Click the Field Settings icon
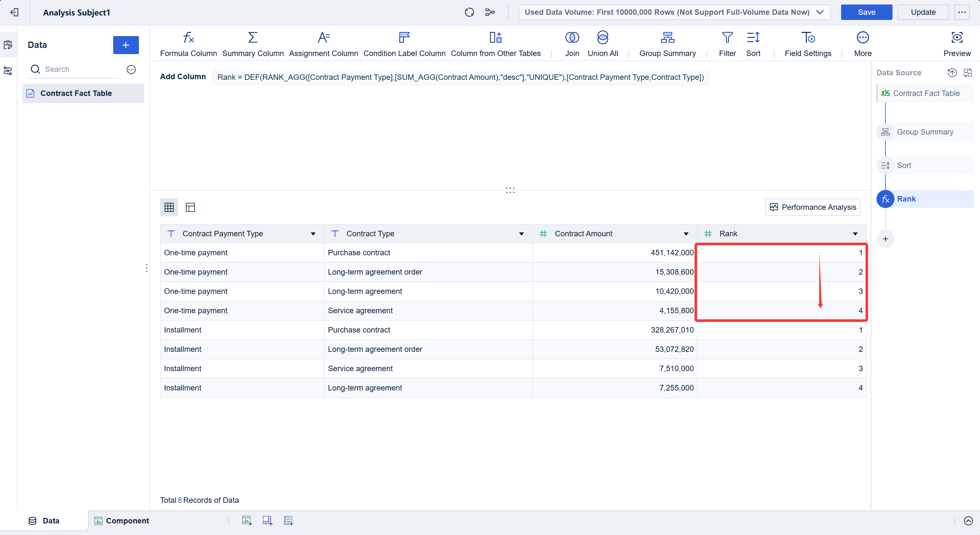980x535 pixels. tap(808, 43)
